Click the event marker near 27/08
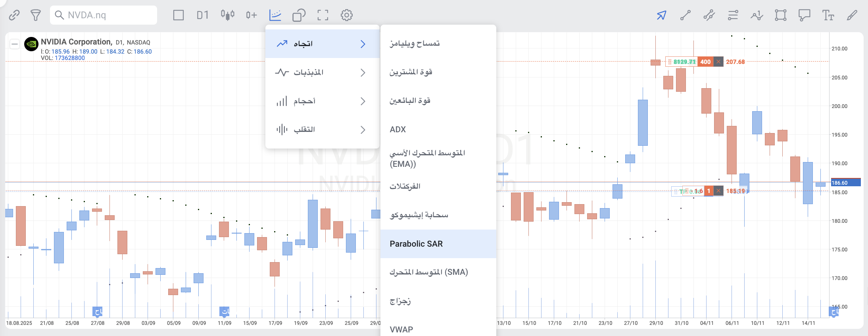The height and width of the screenshot is (336, 868). 98,312
